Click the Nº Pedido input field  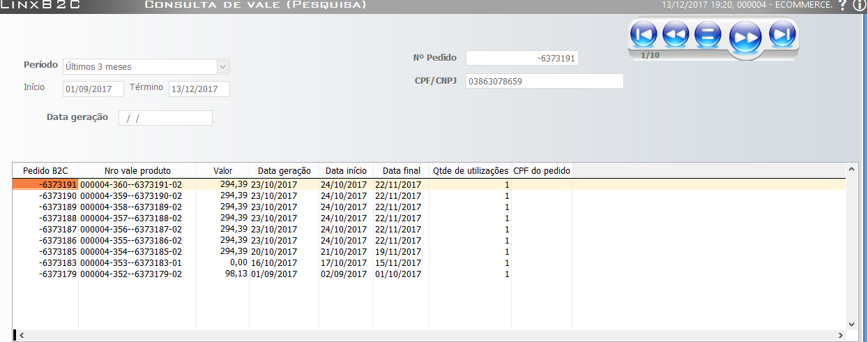coord(522,58)
